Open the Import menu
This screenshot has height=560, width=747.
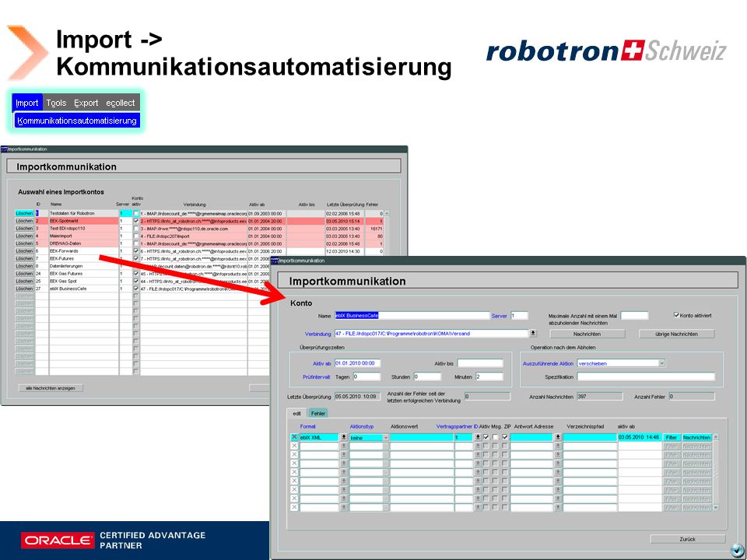click(26, 103)
